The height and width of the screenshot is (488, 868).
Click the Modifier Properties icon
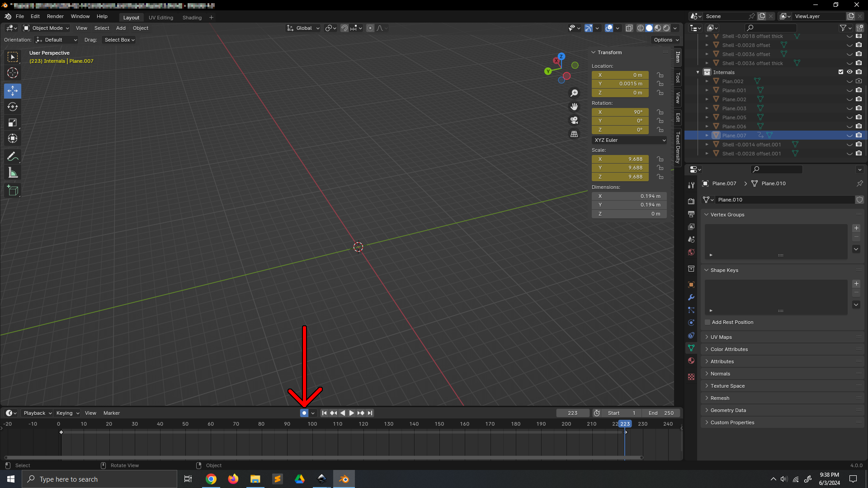click(691, 297)
